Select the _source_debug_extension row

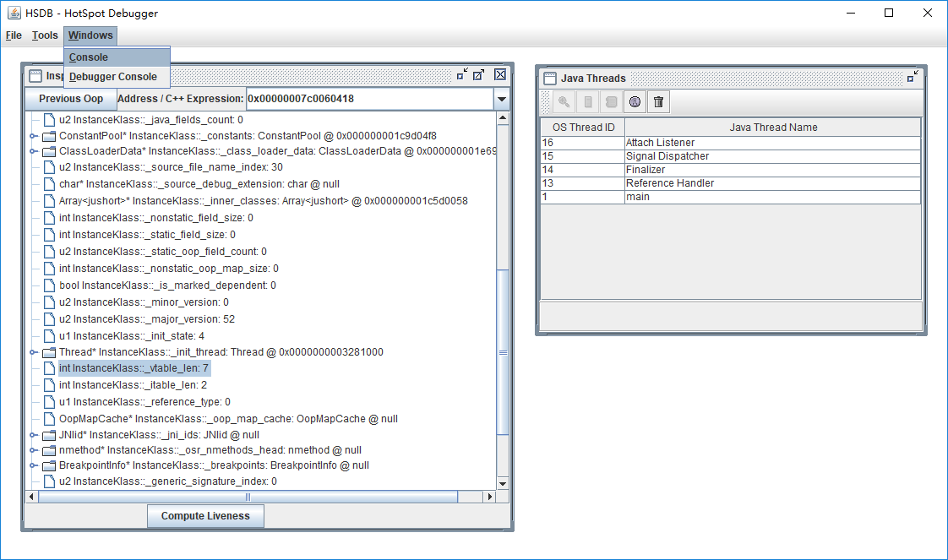[199, 184]
